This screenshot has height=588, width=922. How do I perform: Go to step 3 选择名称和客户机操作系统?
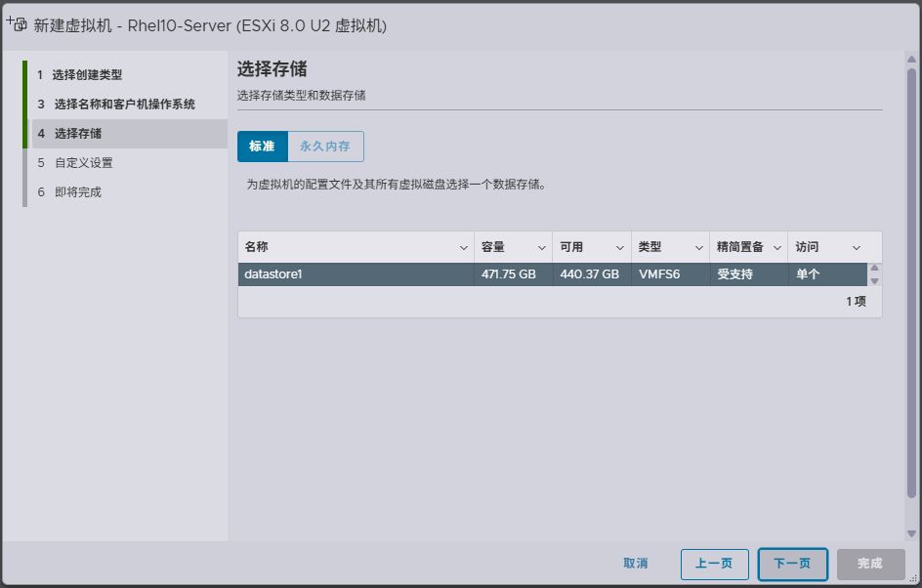pos(124,105)
